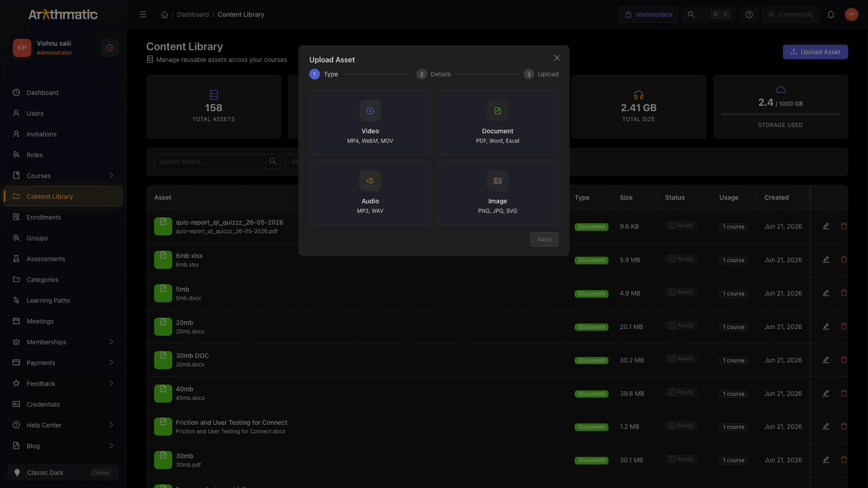Viewport: 868px width, 488px height.
Task: Click the Created column header
Action: [776, 197]
